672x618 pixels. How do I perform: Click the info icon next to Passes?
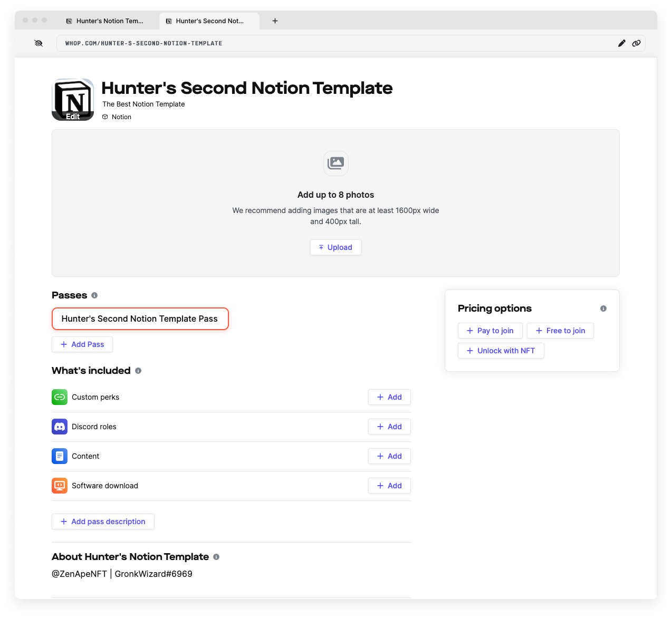pos(94,295)
